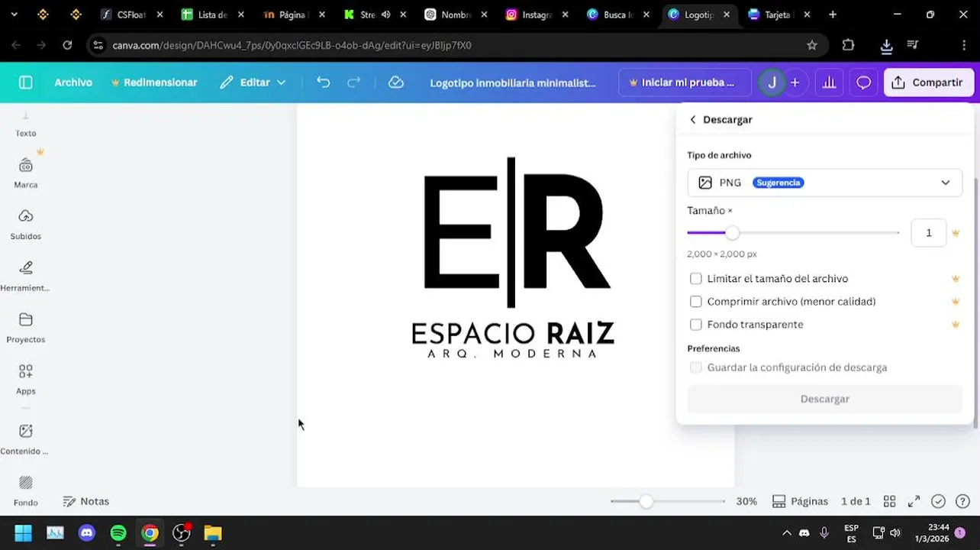980x550 pixels.
Task: Open grid view of pages
Action: coord(889,501)
